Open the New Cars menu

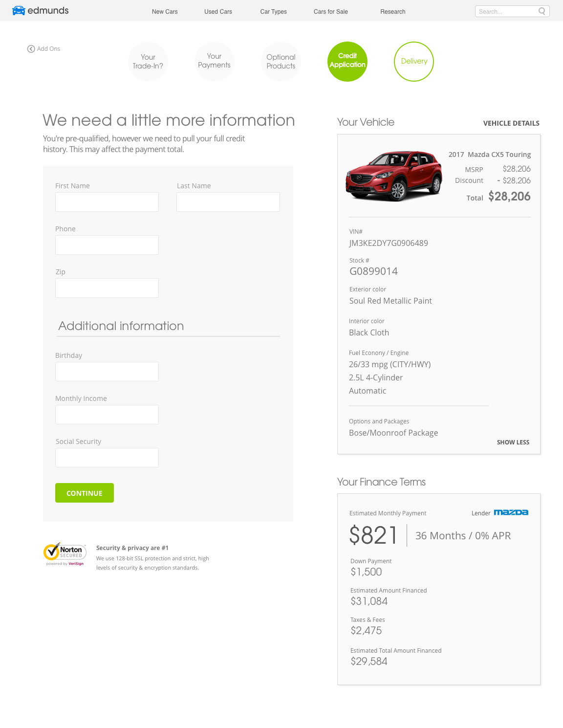[165, 12]
